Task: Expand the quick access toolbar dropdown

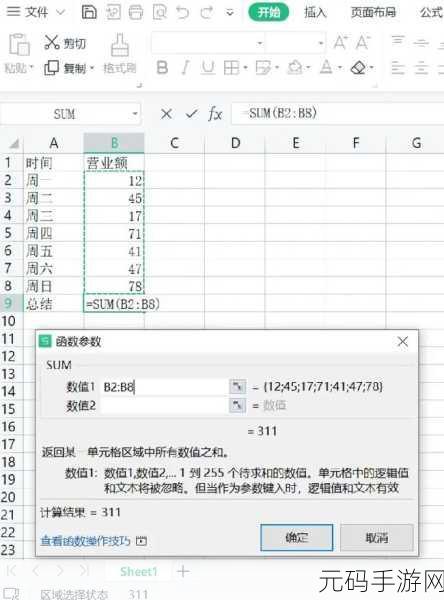Action: pos(230,13)
